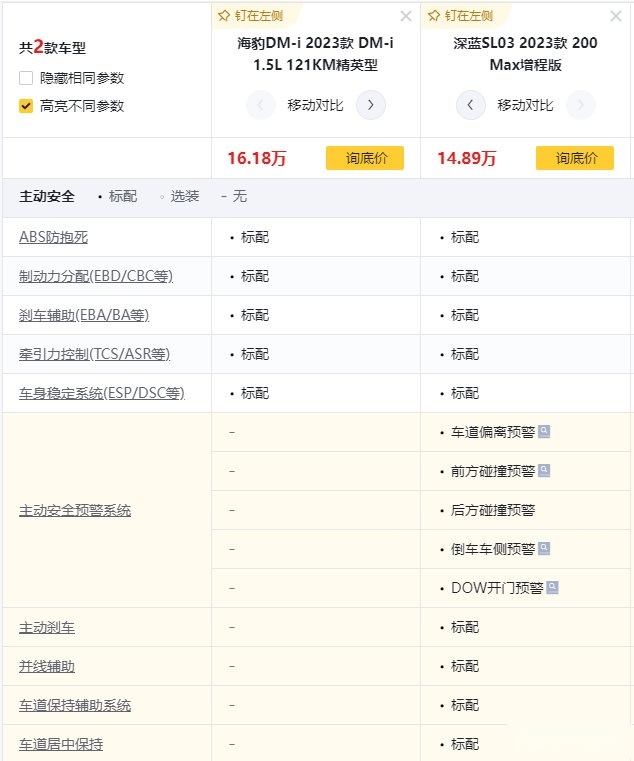Click 移动对比 label under 深蓝SL03

[525, 105]
